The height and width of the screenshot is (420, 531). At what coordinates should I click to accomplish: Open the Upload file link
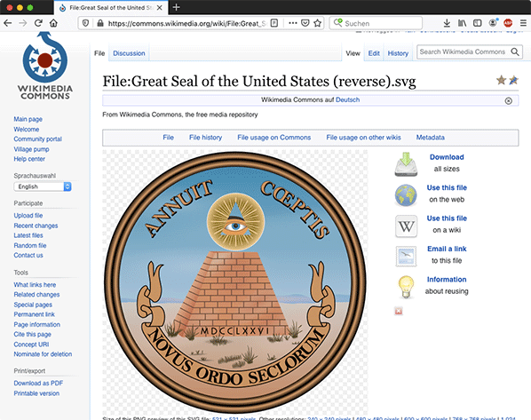[28, 216]
